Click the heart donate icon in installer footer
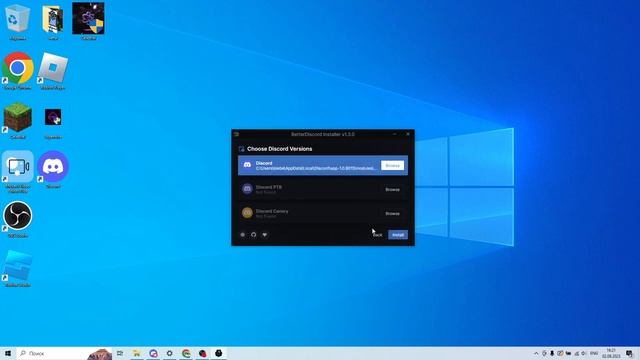Screen dimensions: 640x360 click(x=264, y=235)
